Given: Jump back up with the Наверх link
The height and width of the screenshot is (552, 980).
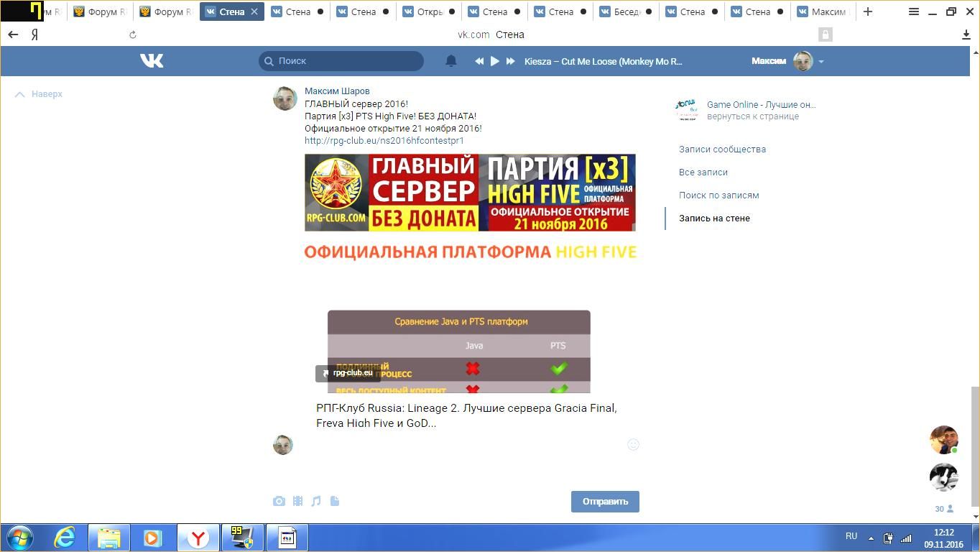Looking at the screenshot, I should pyautogui.click(x=40, y=94).
